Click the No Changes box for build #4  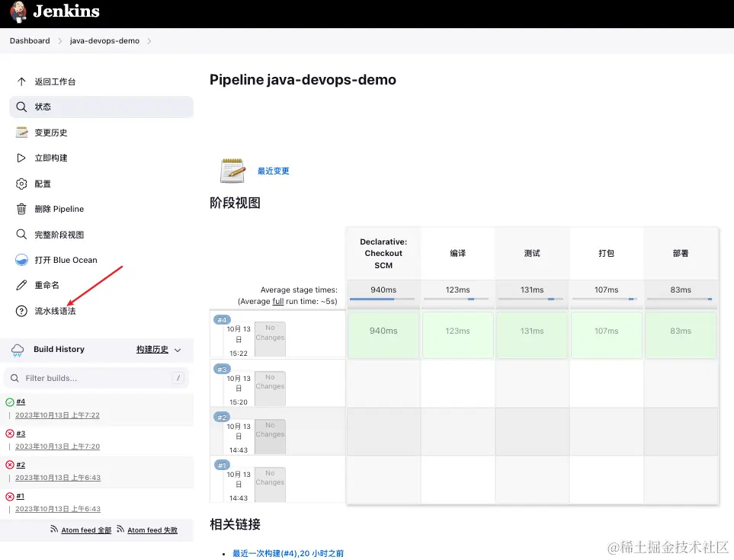270,339
